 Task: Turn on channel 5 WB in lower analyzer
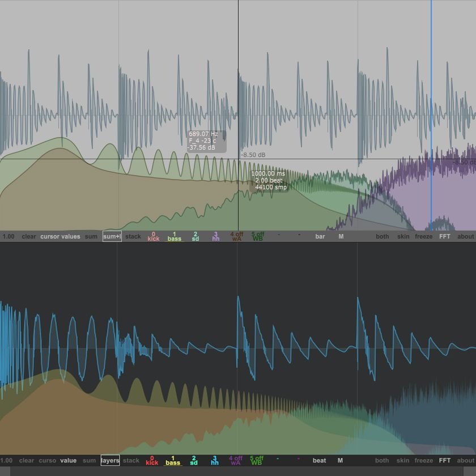coord(257,460)
